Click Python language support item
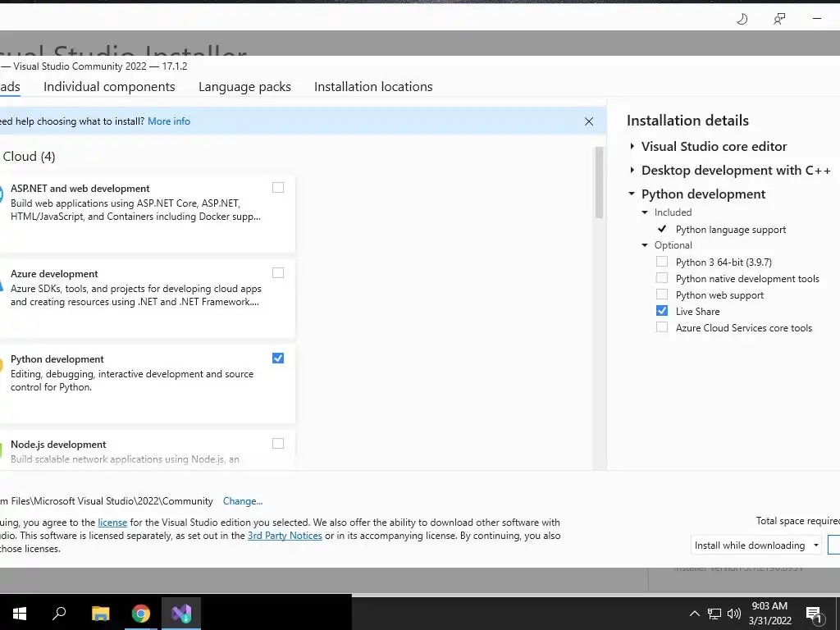This screenshot has width=840, height=630. tap(731, 230)
